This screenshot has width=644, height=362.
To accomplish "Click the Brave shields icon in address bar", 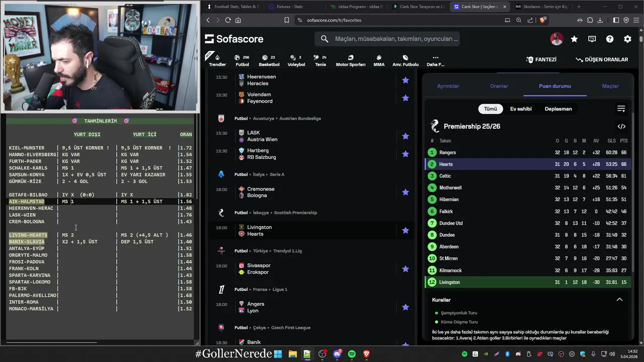I will point(542,20).
